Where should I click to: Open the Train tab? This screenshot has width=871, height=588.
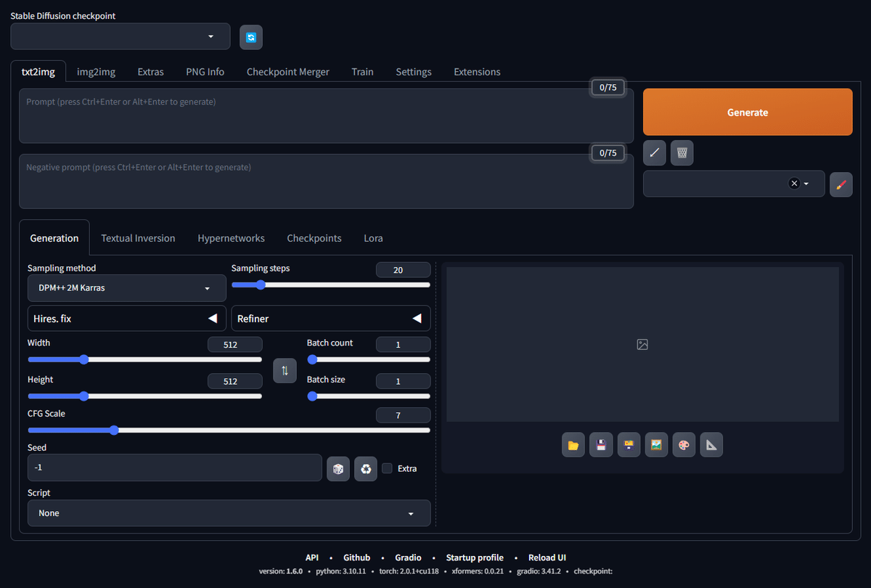coord(363,72)
